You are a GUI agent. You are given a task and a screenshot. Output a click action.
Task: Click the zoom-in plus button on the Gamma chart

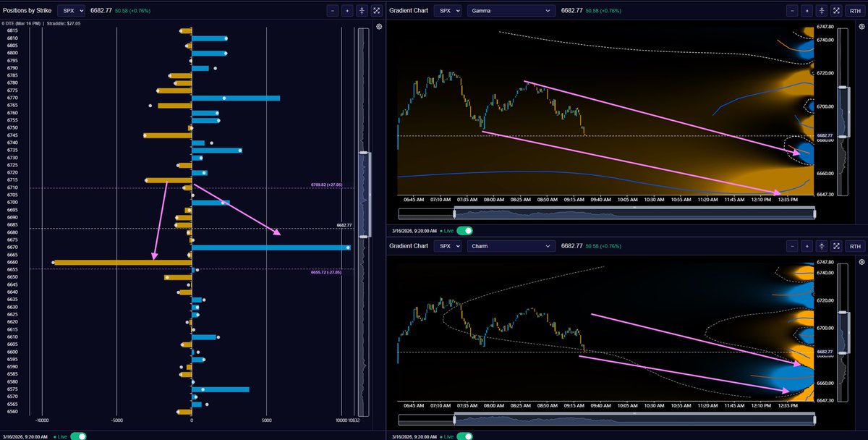(807, 10)
